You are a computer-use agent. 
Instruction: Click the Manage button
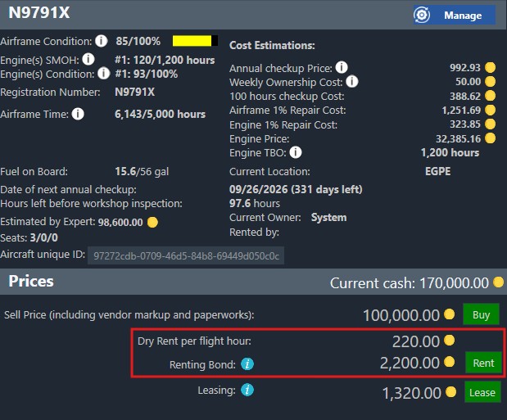tap(455, 15)
